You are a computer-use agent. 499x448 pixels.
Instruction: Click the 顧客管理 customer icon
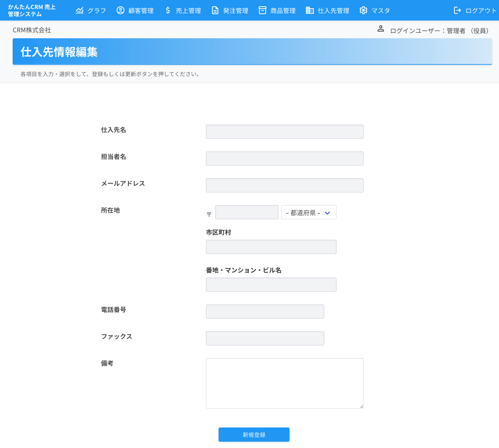click(120, 10)
